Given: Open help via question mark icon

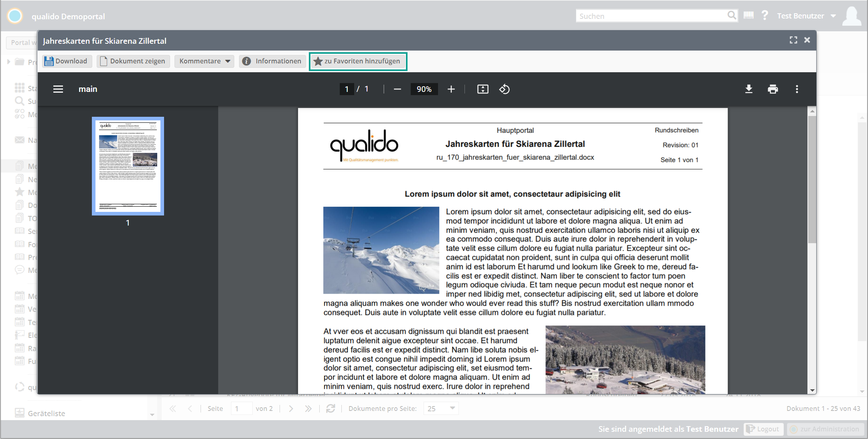Looking at the screenshot, I should [x=765, y=16].
